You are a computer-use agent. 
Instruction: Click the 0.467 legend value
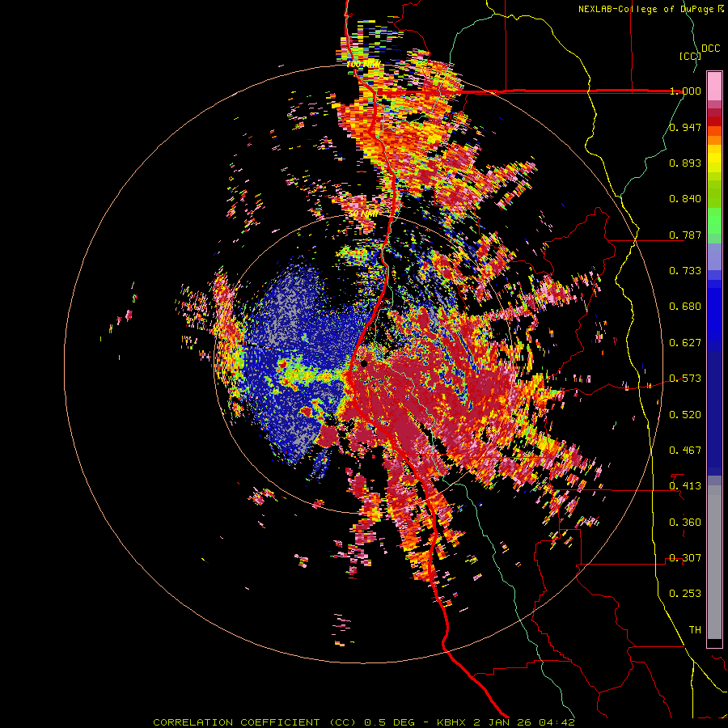(x=685, y=451)
